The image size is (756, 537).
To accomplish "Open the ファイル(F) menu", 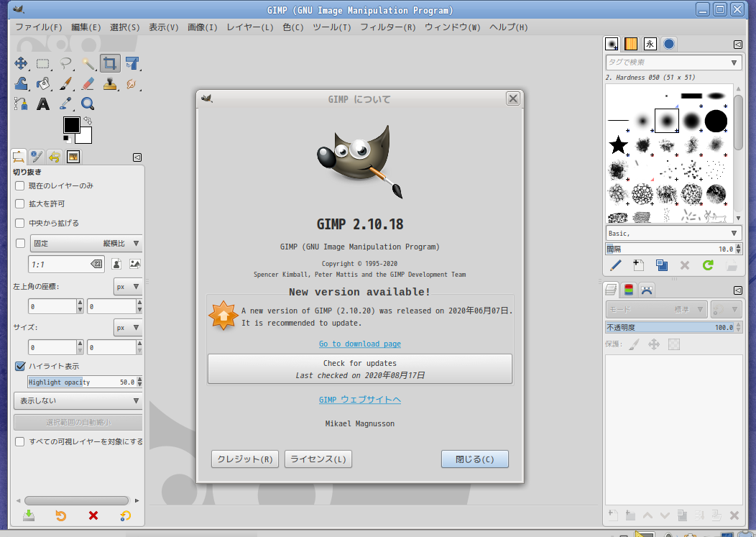I will tap(39, 27).
